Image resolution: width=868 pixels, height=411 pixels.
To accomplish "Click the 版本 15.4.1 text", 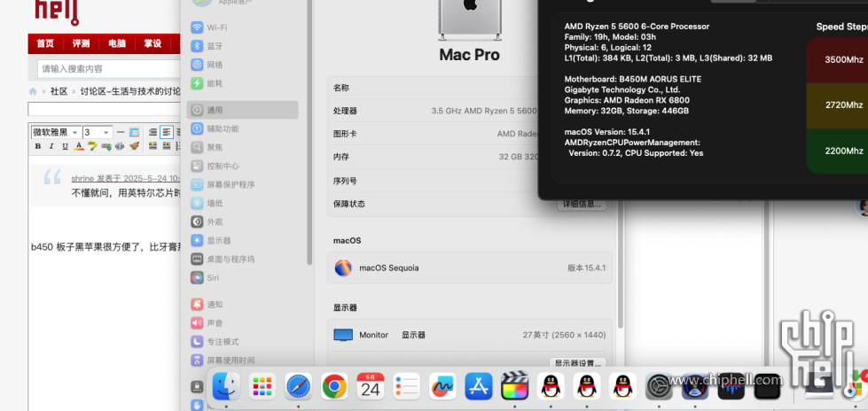I will pyautogui.click(x=586, y=268).
